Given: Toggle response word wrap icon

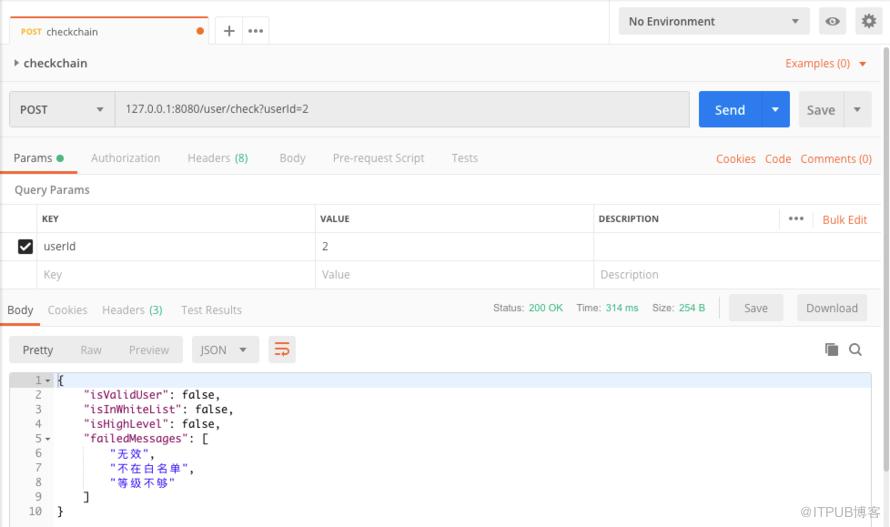Looking at the screenshot, I should click(282, 349).
